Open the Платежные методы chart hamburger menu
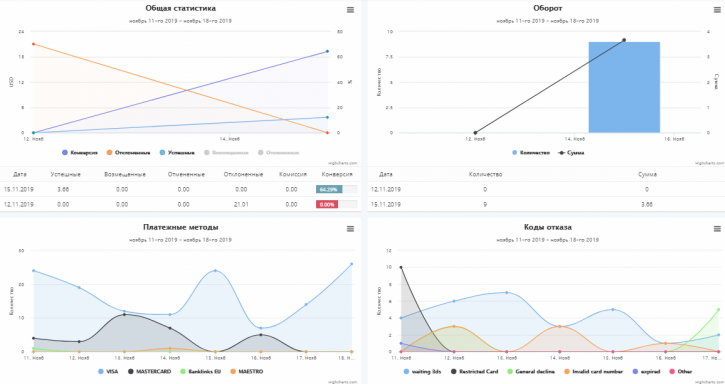The image size is (725, 384). 350,229
